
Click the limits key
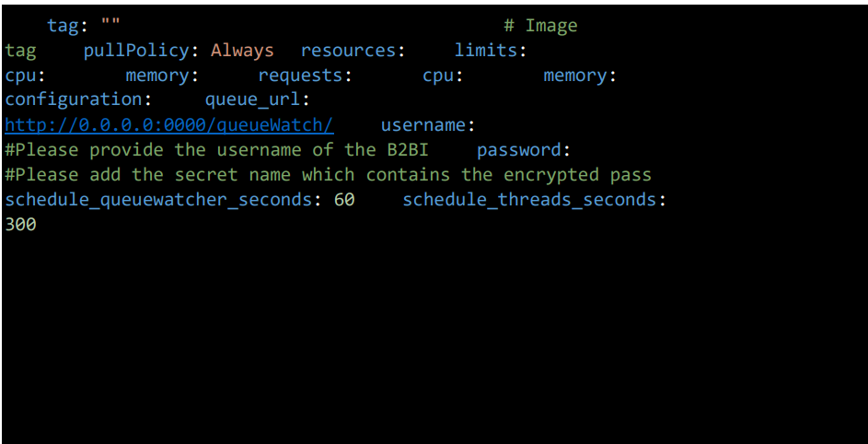tap(485, 51)
